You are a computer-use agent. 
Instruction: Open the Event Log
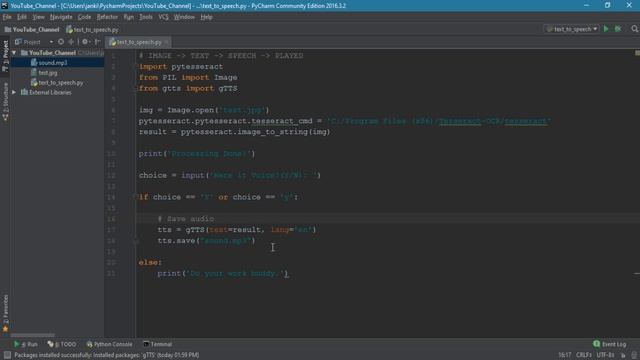(610, 344)
